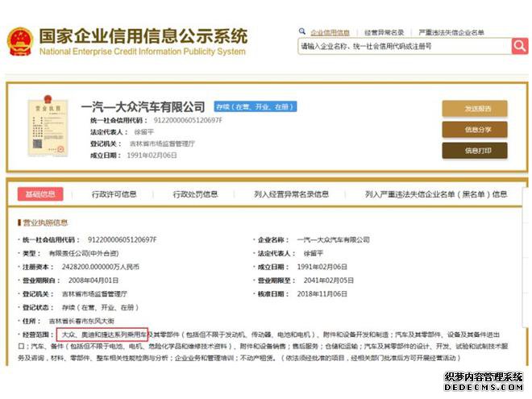532x399 pixels.
Task: Switch to the 基础信息 tab
Action: pos(40,194)
